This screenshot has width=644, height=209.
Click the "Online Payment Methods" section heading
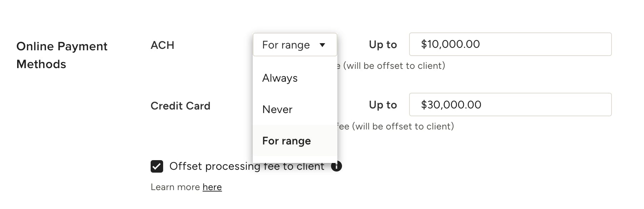pyautogui.click(x=62, y=55)
